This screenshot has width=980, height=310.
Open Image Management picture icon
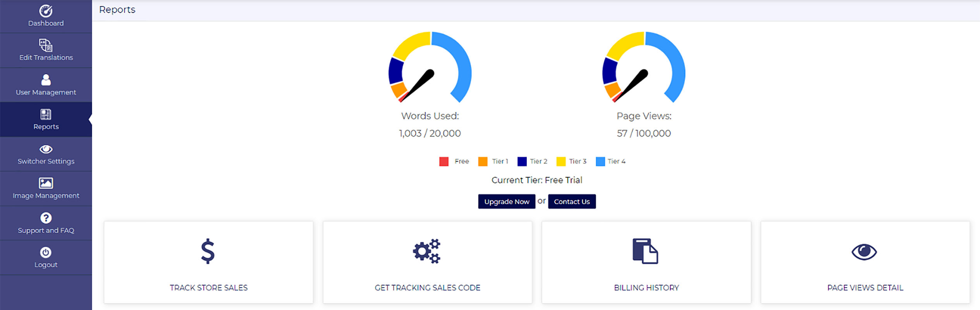click(46, 183)
